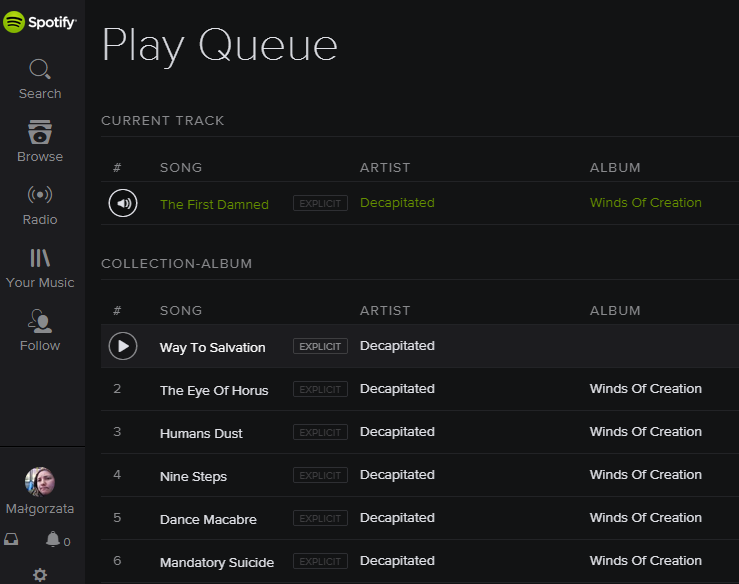The image size is (739, 584).
Task: Click Małgorzata's profile avatar
Action: pos(40,482)
